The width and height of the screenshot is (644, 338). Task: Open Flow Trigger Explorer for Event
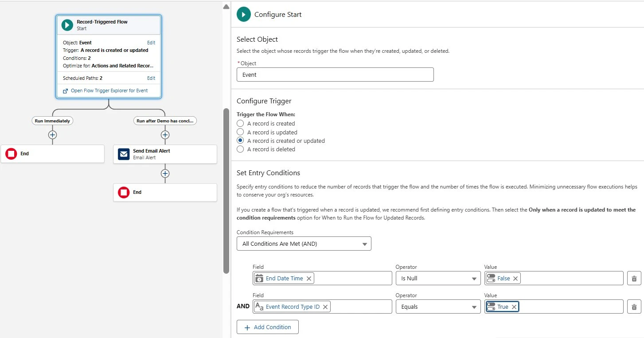click(x=109, y=90)
